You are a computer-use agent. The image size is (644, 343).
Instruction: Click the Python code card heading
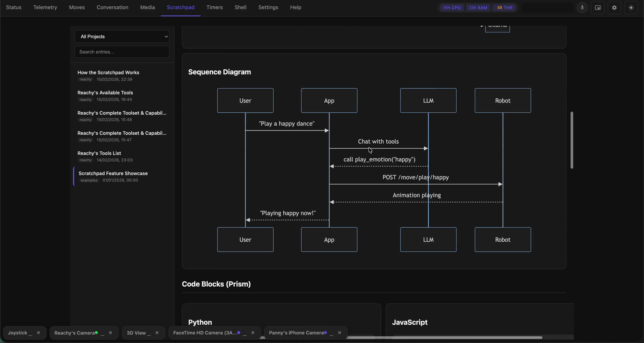coord(200,322)
